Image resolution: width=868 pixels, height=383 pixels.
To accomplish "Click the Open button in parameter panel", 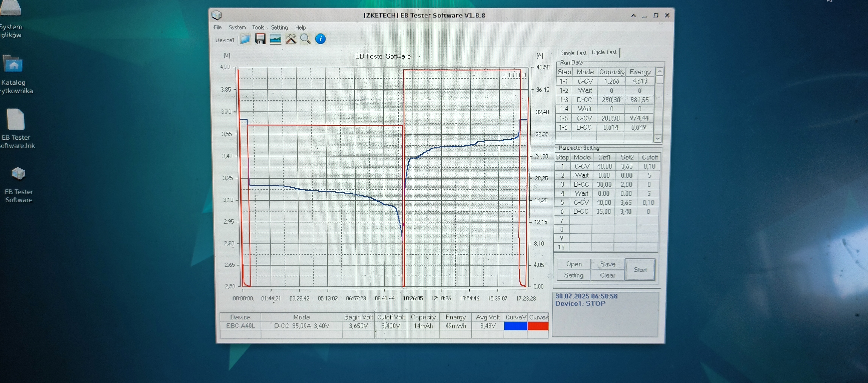I will [x=574, y=264].
